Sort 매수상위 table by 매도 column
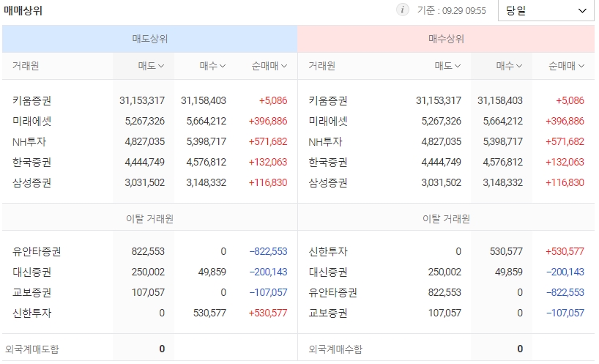Screen dimensions: 599x364 [x=447, y=66]
